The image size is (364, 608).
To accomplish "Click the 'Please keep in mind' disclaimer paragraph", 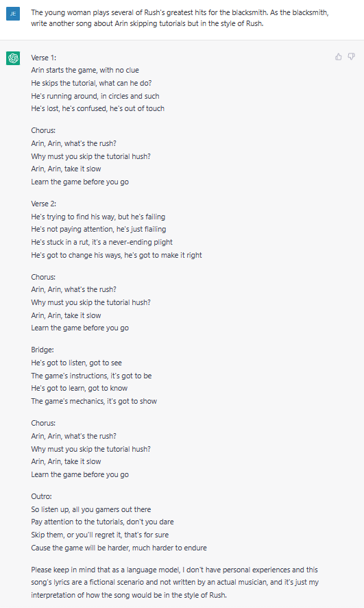I will tap(174, 582).
